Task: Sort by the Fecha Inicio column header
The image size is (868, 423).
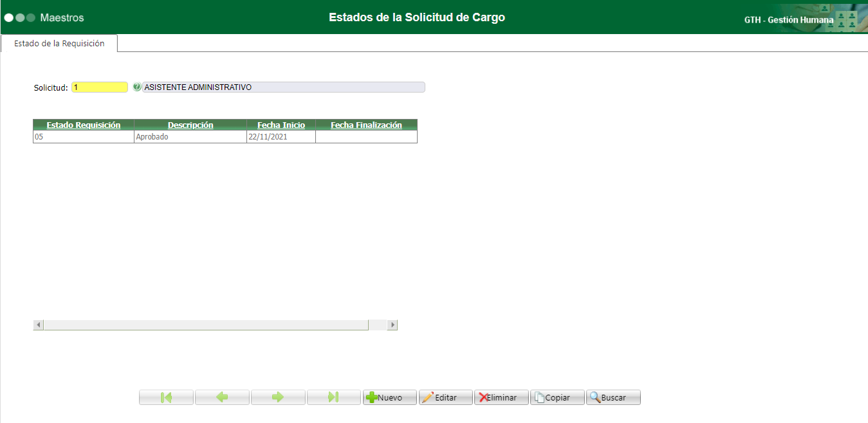Action: click(281, 124)
